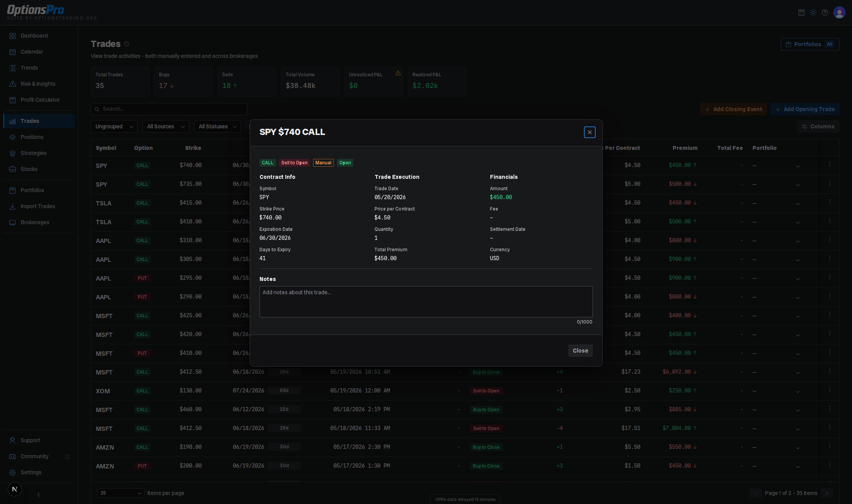Screen dimensions: 852x504
Task: Open actions menu for MSFT $460.00 row
Action: 829,409
